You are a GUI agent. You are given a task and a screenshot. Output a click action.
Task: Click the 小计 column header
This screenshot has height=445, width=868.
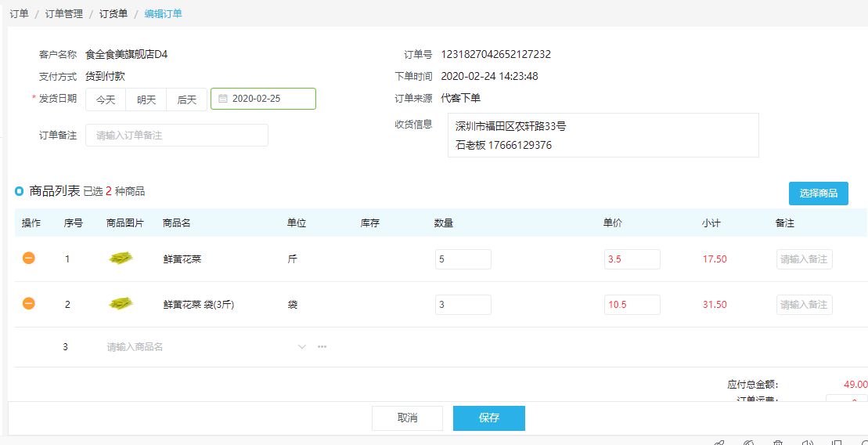pos(711,222)
